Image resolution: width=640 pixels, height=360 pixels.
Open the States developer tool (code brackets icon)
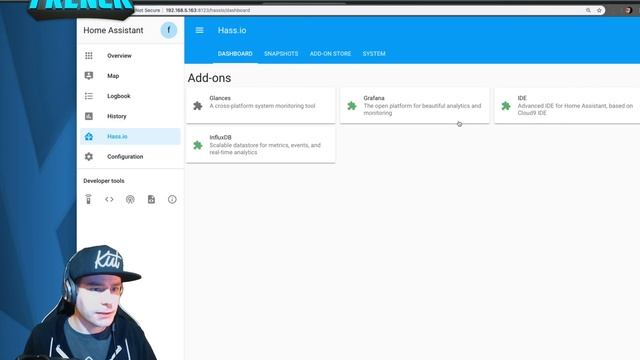109,199
